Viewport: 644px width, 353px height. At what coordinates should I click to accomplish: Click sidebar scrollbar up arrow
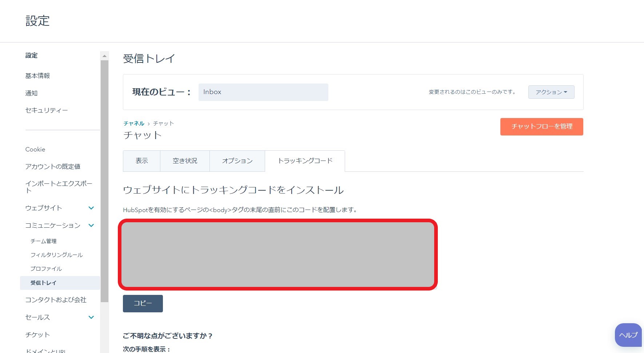click(x=104, y=56)
